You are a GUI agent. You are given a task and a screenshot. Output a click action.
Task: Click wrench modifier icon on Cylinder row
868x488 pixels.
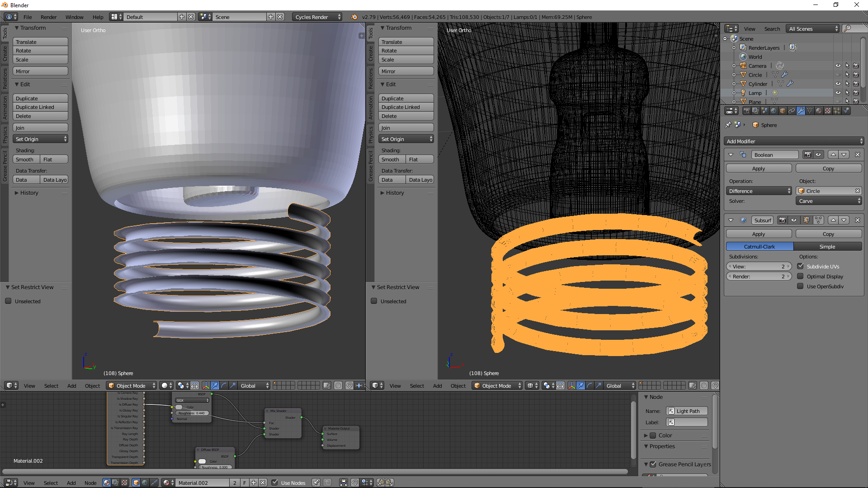point(790,84)
